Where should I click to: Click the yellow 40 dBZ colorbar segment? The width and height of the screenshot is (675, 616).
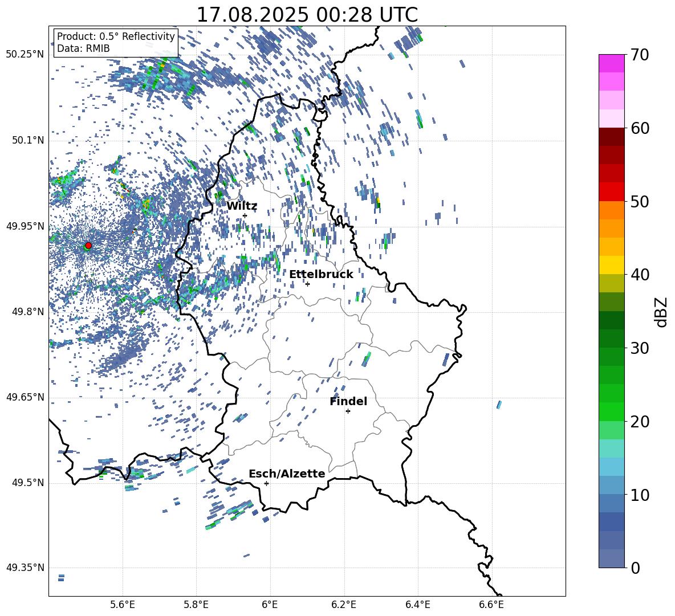click(x=612, y=265)
